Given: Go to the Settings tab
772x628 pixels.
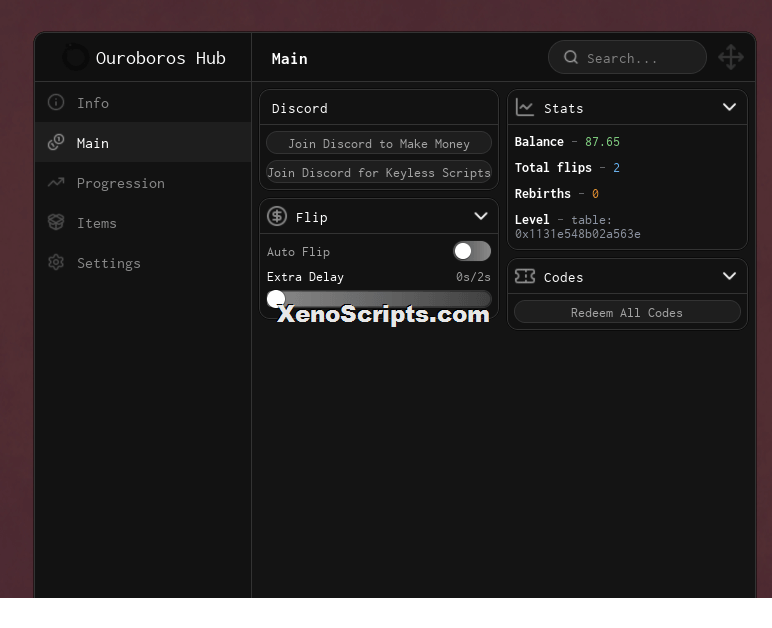Looking at the screenshot, I should click(143, 263).
